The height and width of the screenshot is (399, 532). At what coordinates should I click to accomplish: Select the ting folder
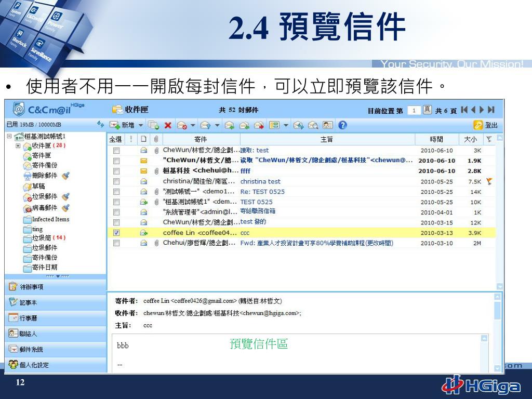pos(33,229)
